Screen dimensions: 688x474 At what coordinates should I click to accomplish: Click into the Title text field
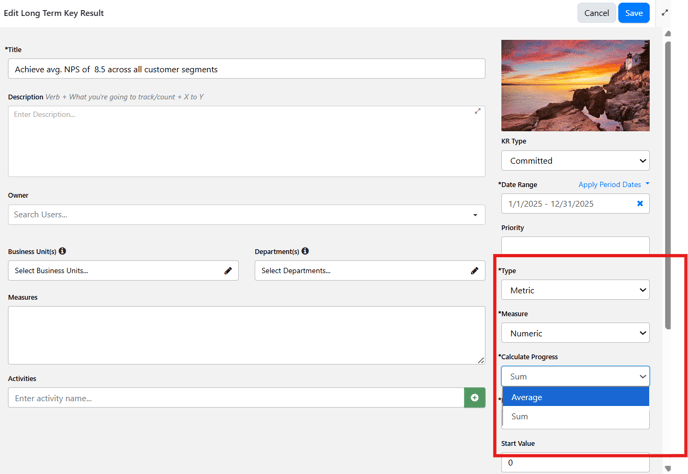pos(247,69)
